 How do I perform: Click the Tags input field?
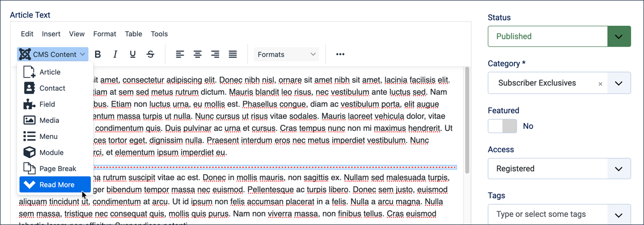click(x=548, y=214)
